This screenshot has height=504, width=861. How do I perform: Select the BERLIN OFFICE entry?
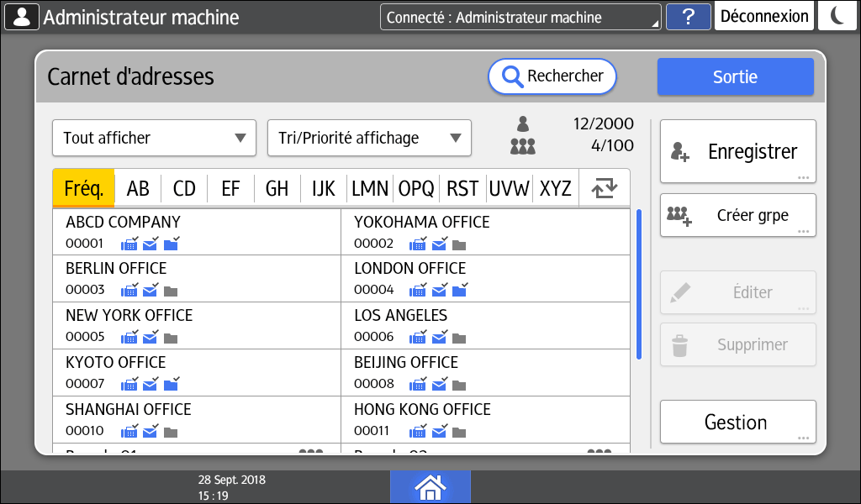(x=197, y=279)
